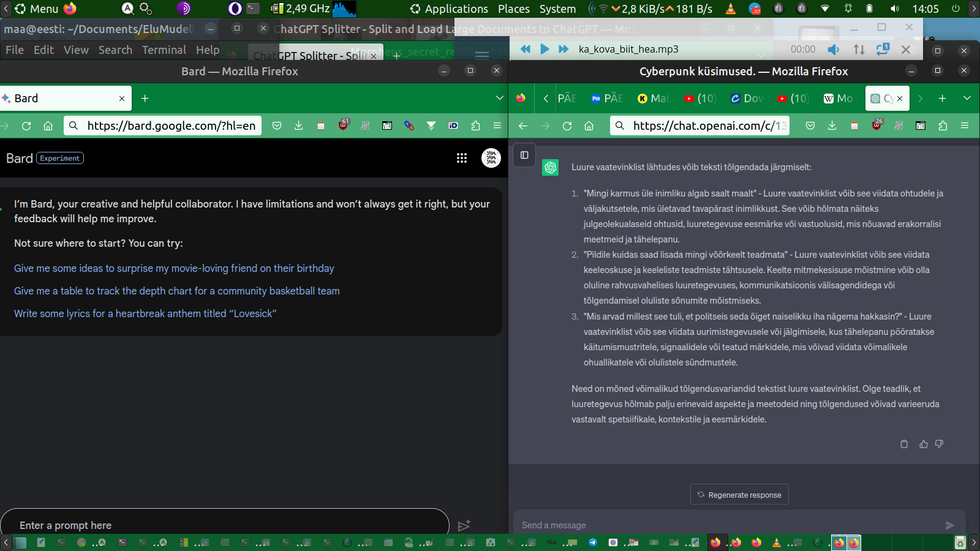Open the main Menu in the top panel

[x=37, y=9]
